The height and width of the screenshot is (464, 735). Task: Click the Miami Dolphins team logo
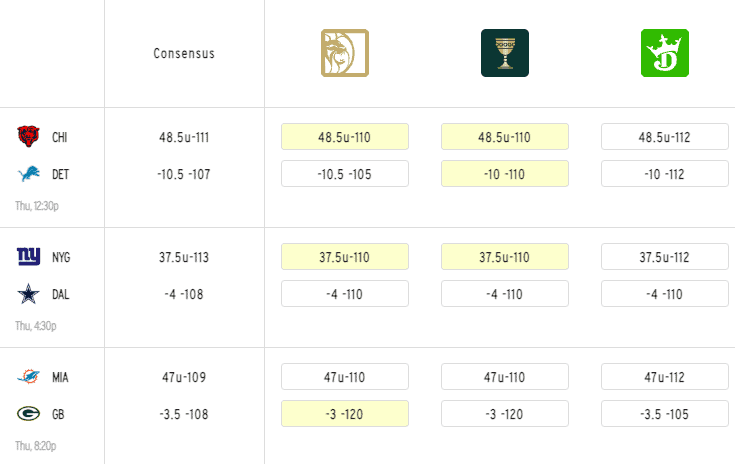pyautogui.click(x=29, y=376)
